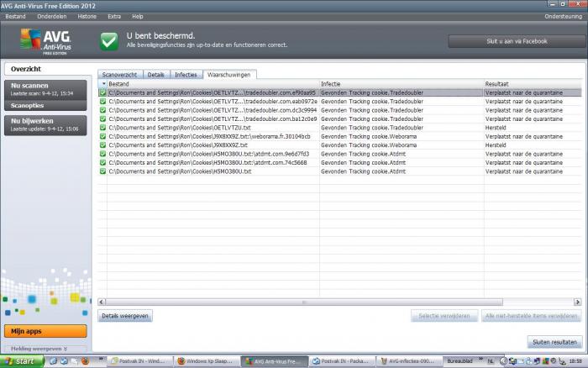Open the Extra menu
The width and height of the screenshot is (588, 368).
[114, 17]
